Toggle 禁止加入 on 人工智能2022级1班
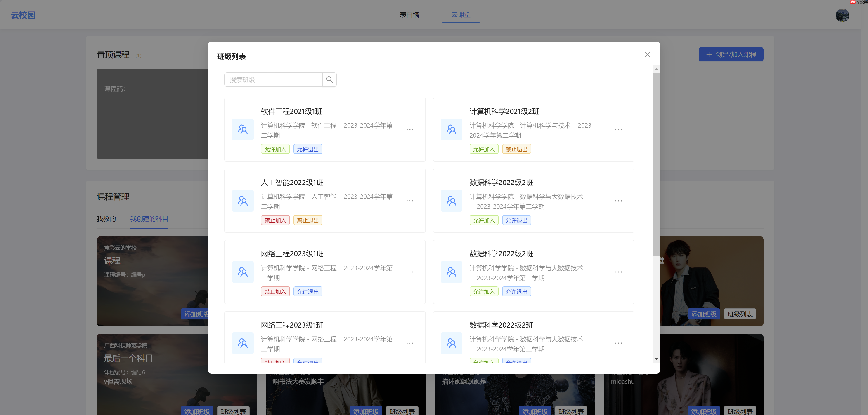 tap(275, 220)
